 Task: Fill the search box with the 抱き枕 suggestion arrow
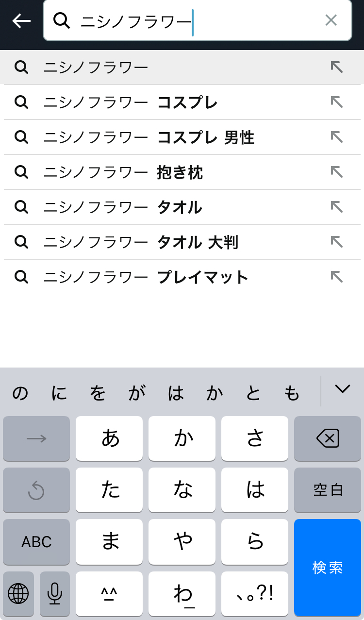[337, 172]
